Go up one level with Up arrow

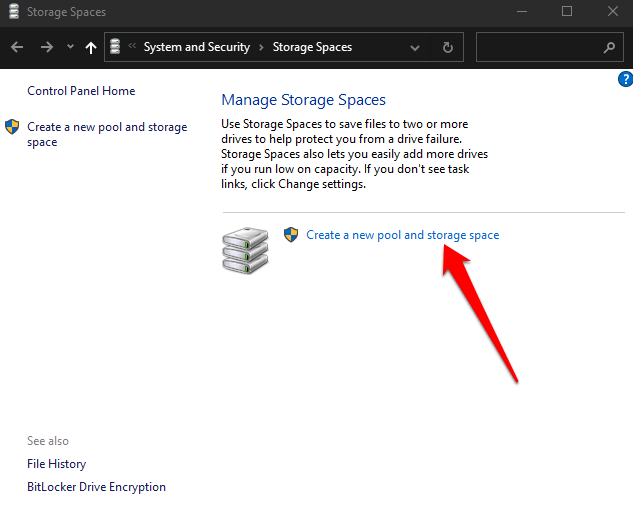tap(91, 47)
